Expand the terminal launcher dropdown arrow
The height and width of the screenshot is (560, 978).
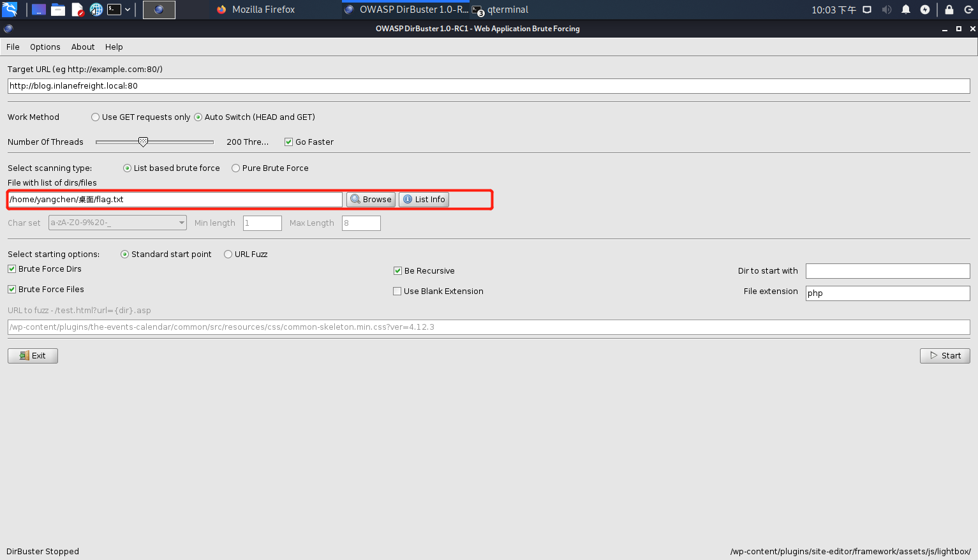tap(128, 10)
